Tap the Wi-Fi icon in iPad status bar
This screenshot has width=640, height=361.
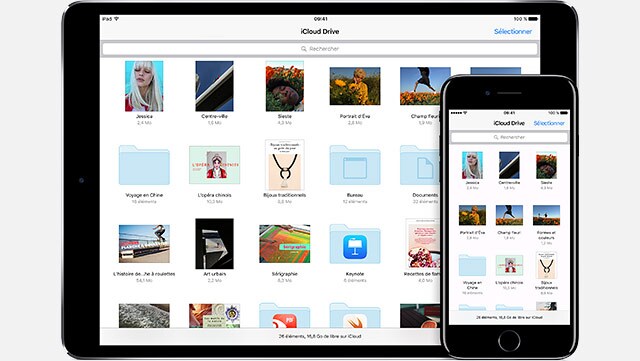coord(116,19)
